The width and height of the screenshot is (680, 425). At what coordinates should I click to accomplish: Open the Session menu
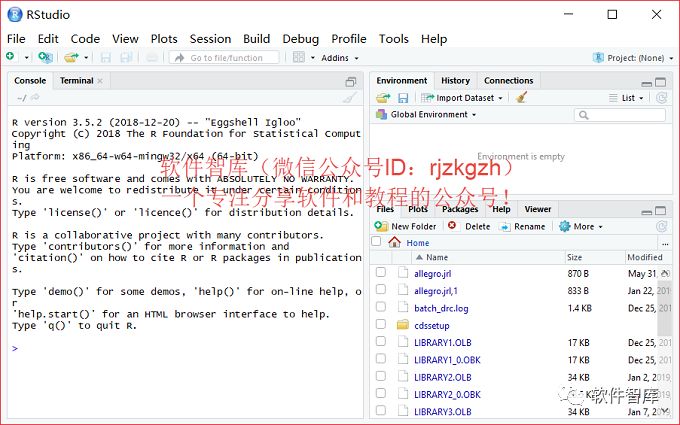point(210,39)
